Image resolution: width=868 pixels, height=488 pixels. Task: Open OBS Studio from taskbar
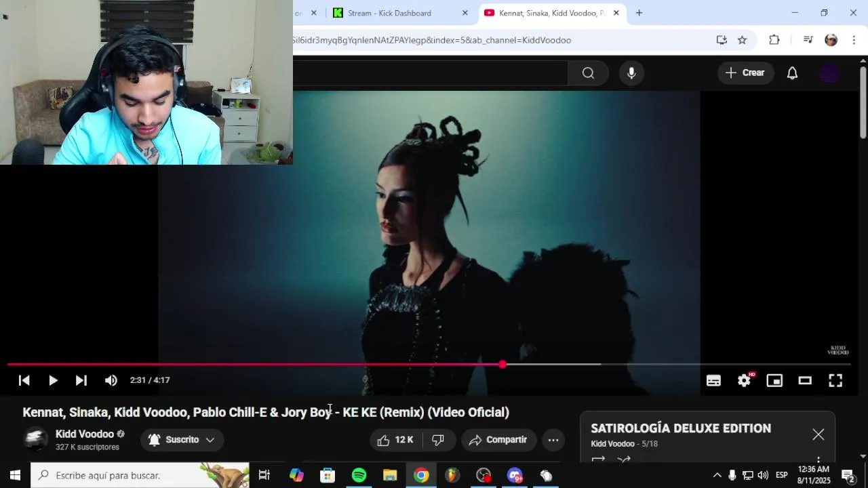484,475
